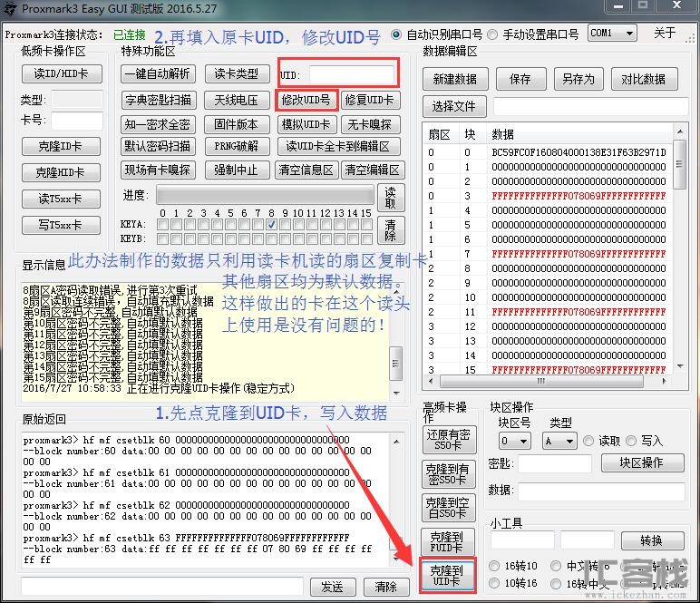
Task: Click the 还原有密S50卡 button
Action: 448,440
